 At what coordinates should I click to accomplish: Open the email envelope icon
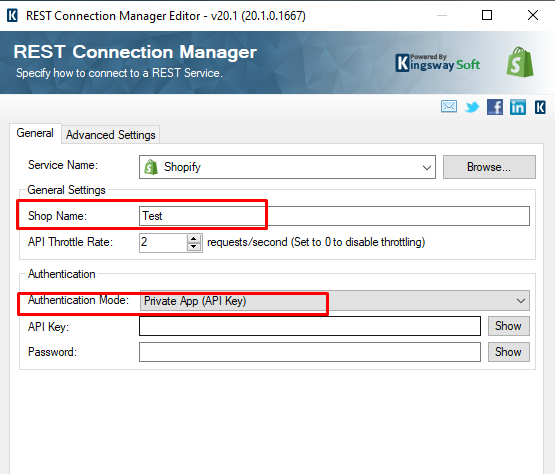pos(449,107)
